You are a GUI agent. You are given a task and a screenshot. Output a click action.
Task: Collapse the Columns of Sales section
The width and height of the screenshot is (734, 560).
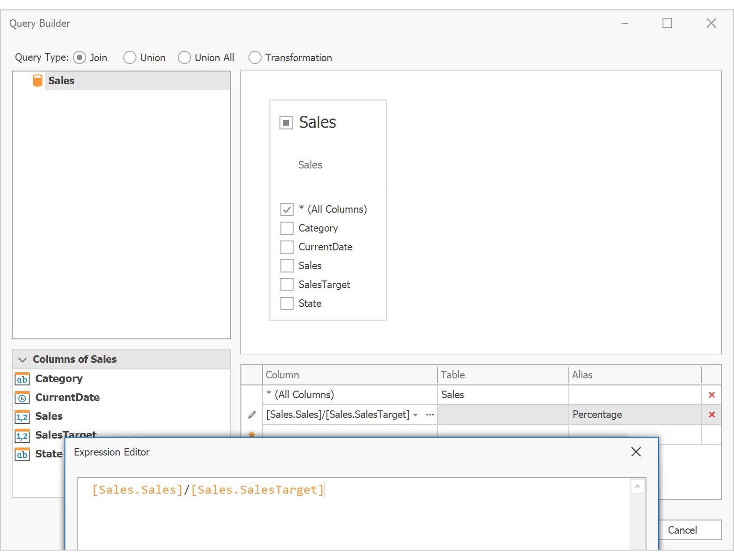coord(22,359)
